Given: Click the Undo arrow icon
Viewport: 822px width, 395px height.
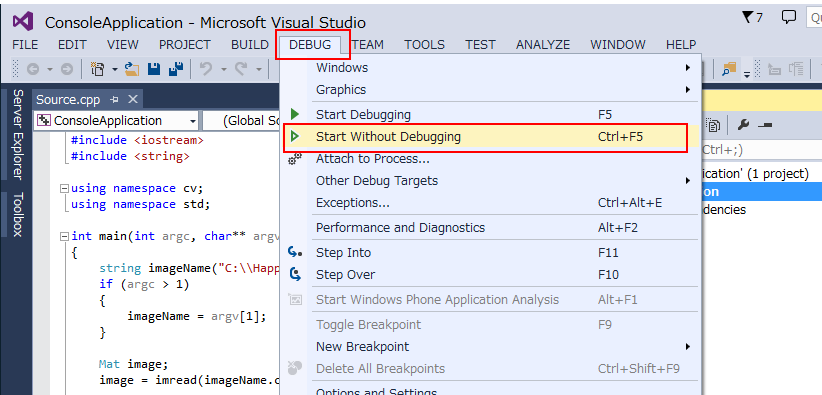Looking at the screenshot, I should [206, 69].
